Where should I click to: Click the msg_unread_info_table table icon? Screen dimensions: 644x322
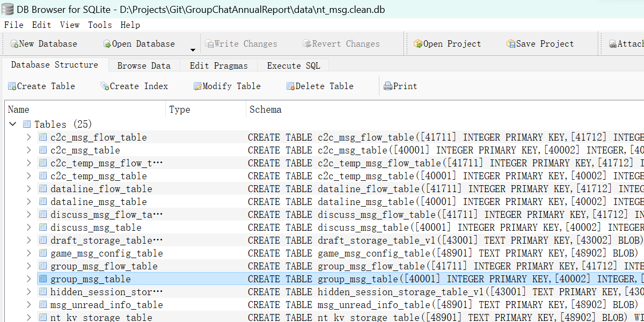pyautogui.click(x=43, y=305)
